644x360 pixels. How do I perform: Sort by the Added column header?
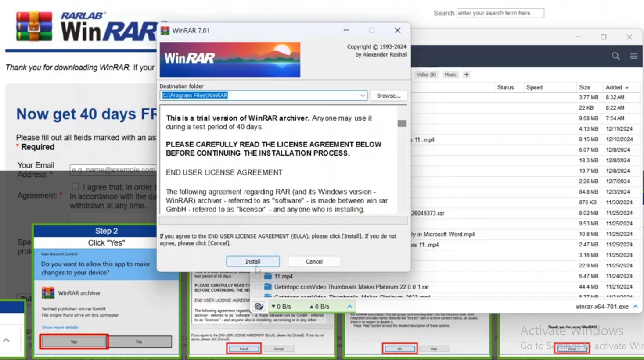coord(617,87)
